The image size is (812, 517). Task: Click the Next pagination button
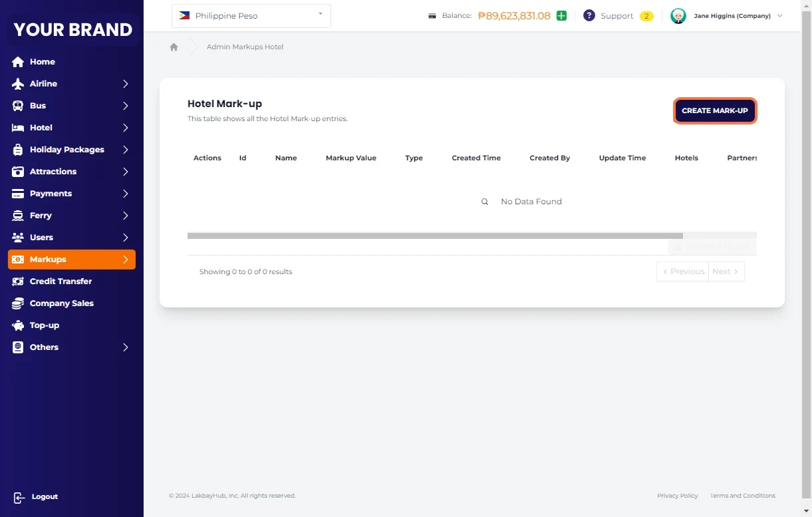(726, 271)
